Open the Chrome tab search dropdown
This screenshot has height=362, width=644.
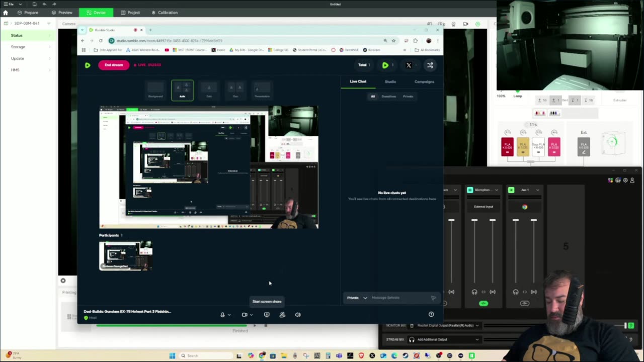83,30
